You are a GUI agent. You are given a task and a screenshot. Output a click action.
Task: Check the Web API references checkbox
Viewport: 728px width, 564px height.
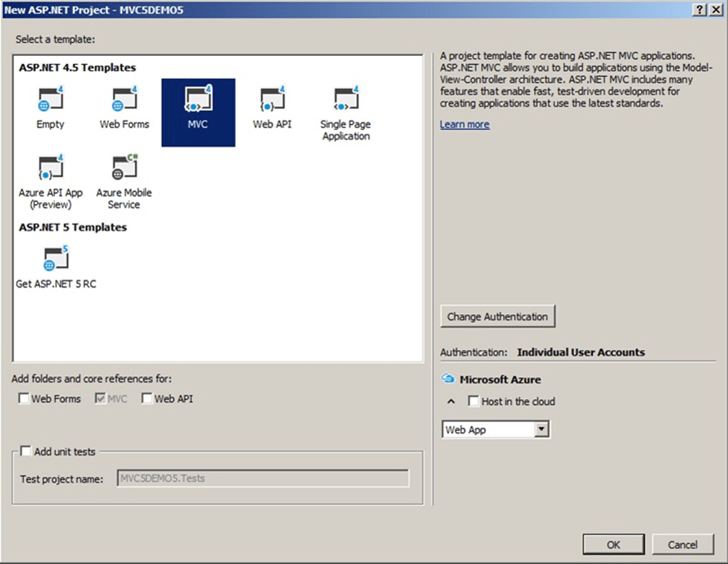[x=147, y=399]
